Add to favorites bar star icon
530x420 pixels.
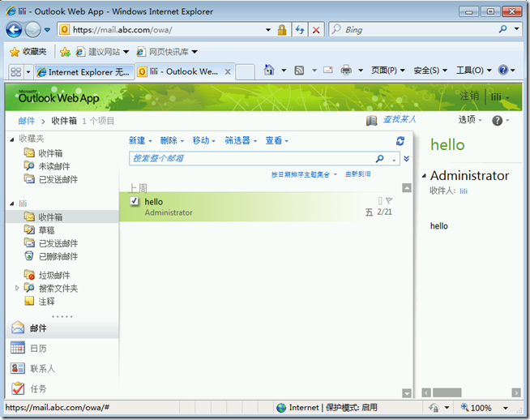(65, 52)
